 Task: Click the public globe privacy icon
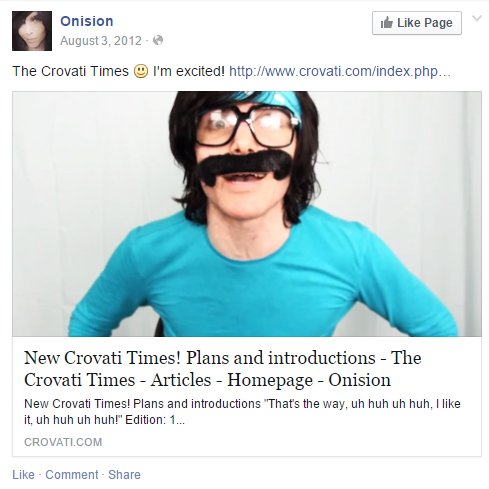click(x=158, y=40)
